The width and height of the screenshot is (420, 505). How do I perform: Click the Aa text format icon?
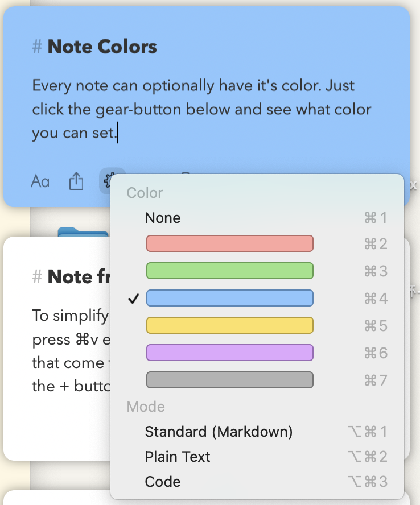40,182
